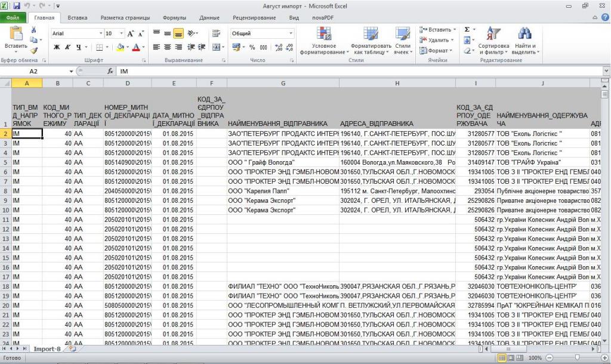Open Сортировка и фильтр menu
This screenshot has width=611, height=364.
(493, 41)
